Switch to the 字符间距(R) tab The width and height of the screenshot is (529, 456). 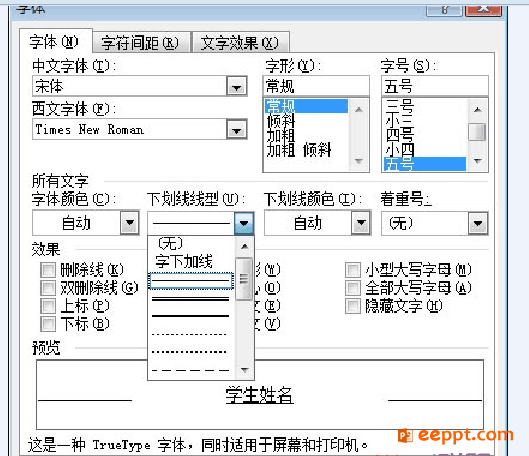[x=141, y=42]
